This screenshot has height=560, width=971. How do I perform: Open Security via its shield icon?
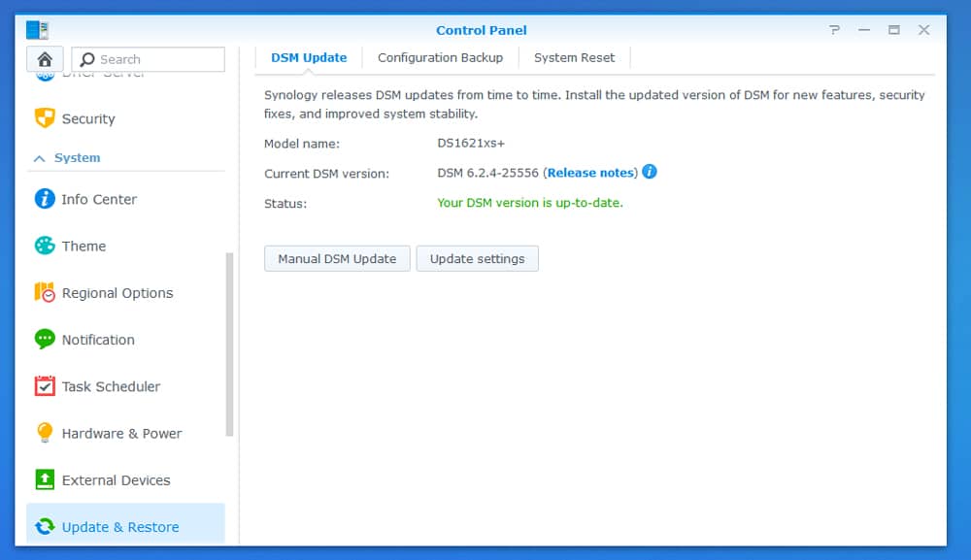tap(45, 117)
